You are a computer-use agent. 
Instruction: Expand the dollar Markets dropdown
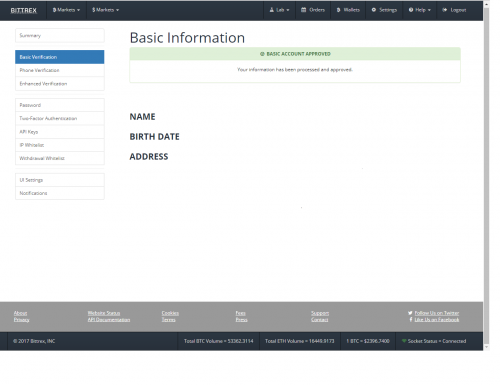click(x=106, y=10)
